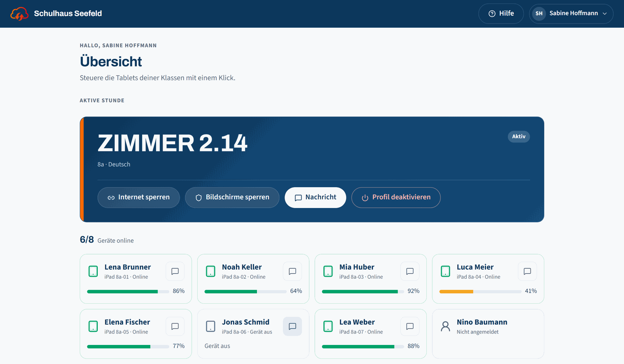624x364 pixels.
Task: Lock internet with Internet sperren
Action: [x=139, y=198]
